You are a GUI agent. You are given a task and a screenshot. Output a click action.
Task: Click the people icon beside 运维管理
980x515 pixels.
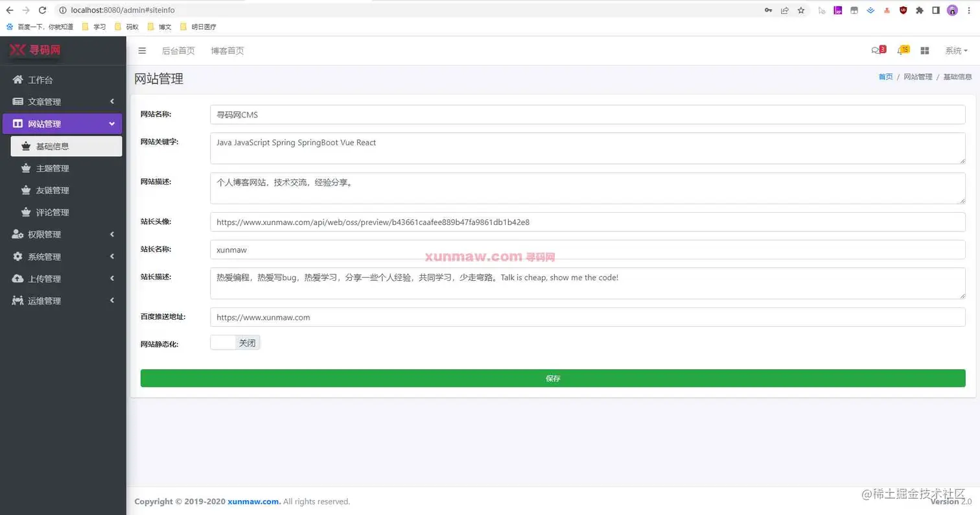click(x=17, y=301)
